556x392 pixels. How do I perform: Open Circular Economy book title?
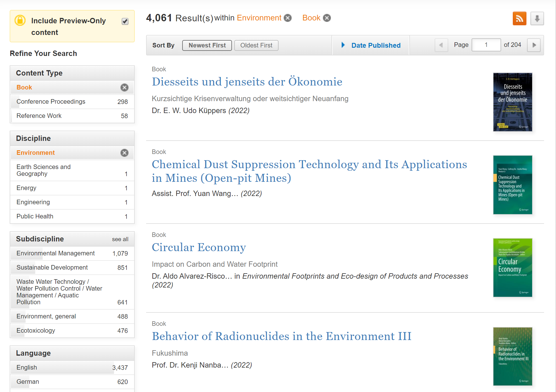pos(199,247)
